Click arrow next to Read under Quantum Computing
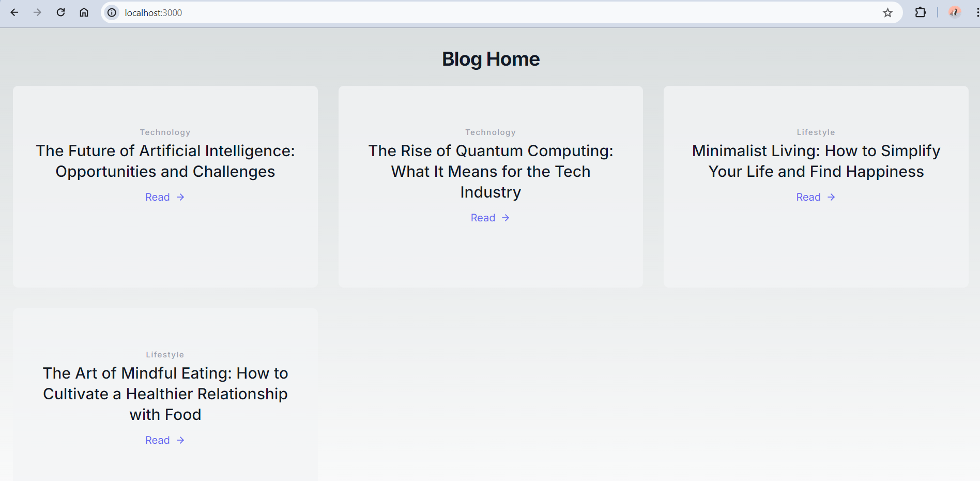 pyautogui.click(x=506, y=218)
